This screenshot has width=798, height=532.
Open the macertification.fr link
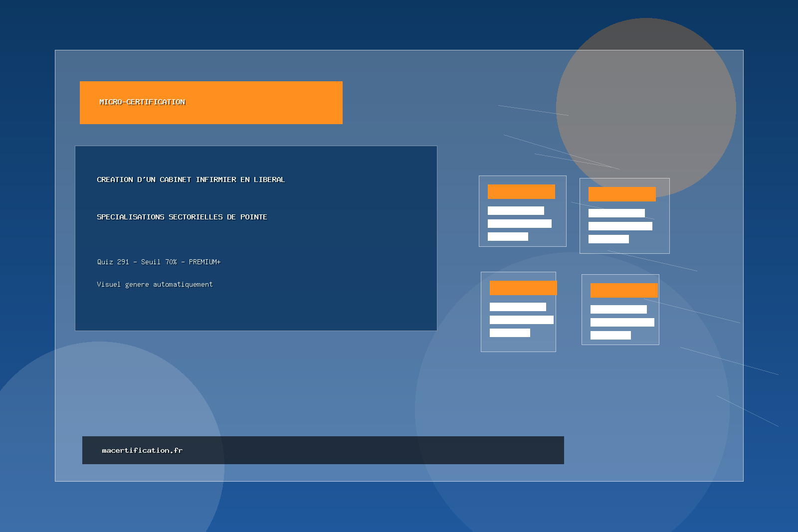142,450
